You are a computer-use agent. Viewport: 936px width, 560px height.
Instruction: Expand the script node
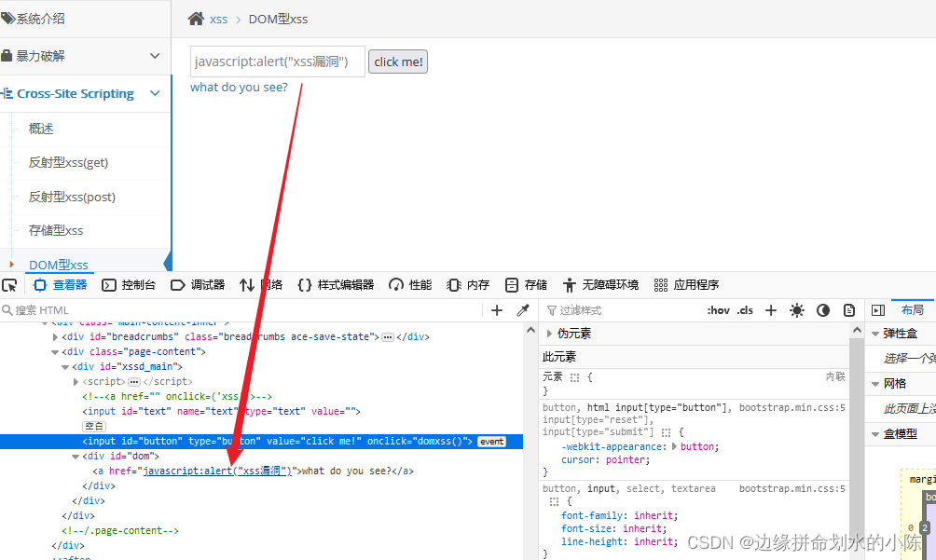coord(76,382)
